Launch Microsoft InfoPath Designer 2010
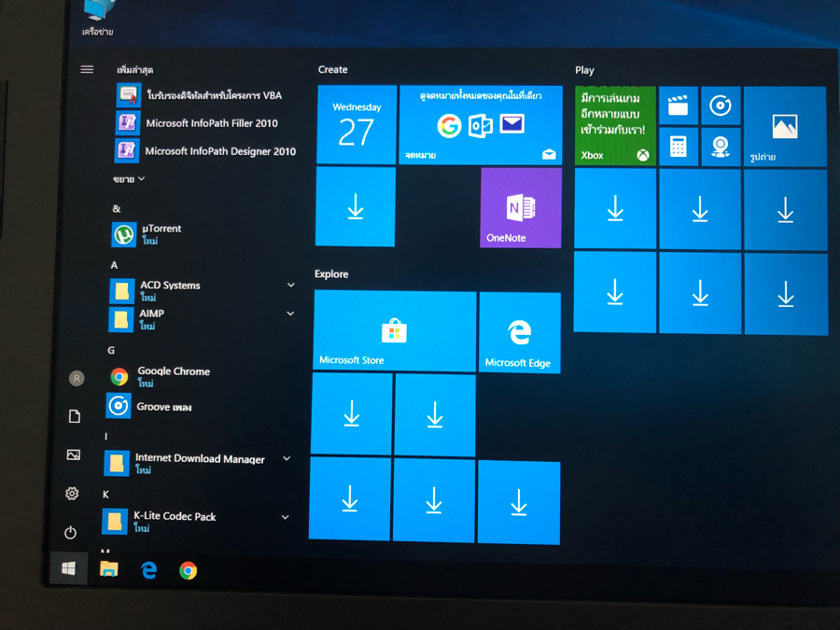 [206, 151]
